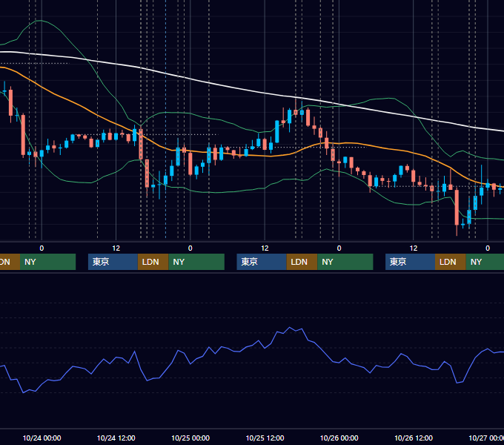Click the "0" hour tick above 10/26 00:00

pyautogui.click(x=339, y=248)
